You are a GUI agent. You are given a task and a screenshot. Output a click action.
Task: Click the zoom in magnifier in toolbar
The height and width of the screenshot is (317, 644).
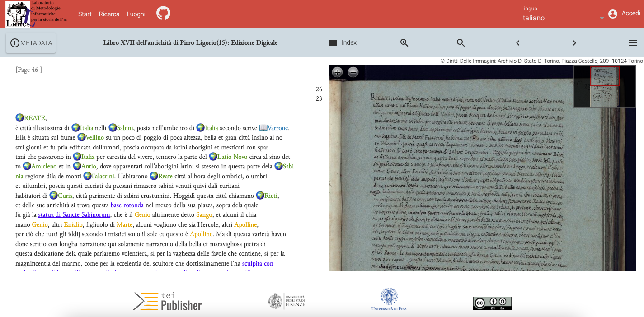coord(404,43)
